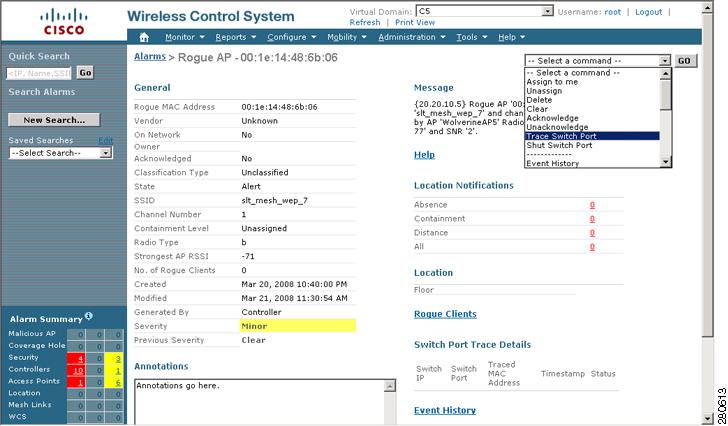Click the Refresh link
Viewport: 728px width, 426px height.
point(365,22)
